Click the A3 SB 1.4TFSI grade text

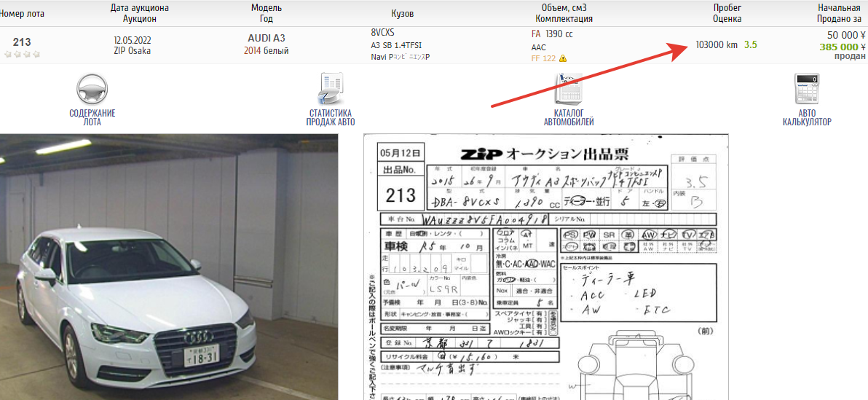coord(396,45)
